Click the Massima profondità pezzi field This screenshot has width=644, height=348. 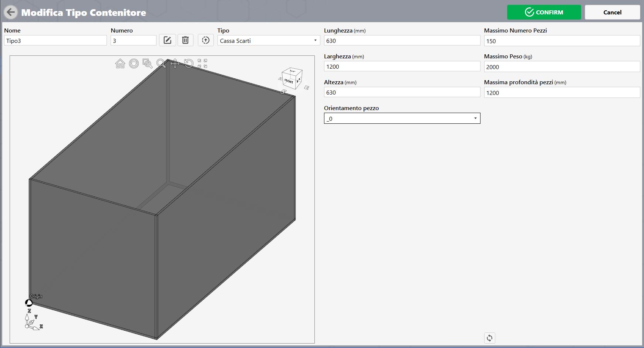click(562, 93)
